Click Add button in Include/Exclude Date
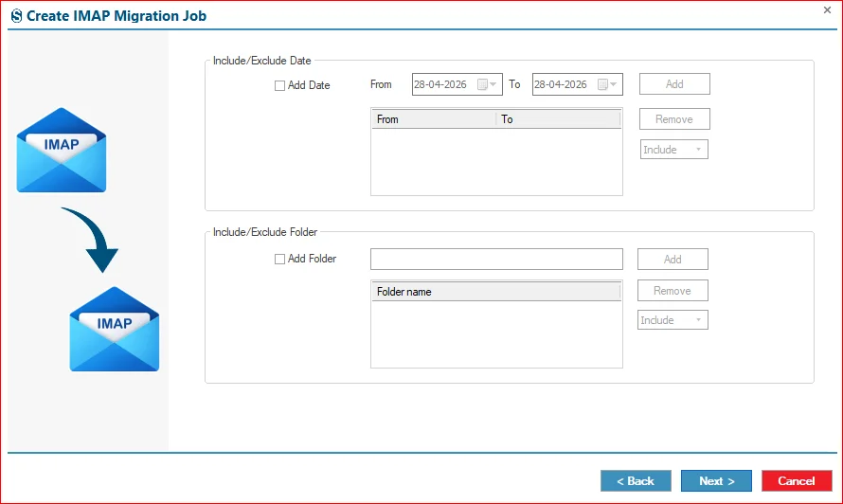 pyautogui.click(x=674, y=84)
